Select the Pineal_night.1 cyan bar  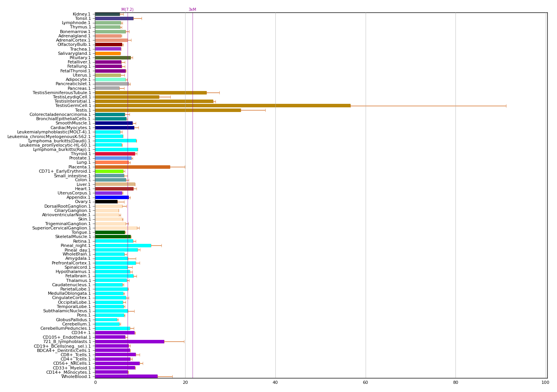coord(123,245)
